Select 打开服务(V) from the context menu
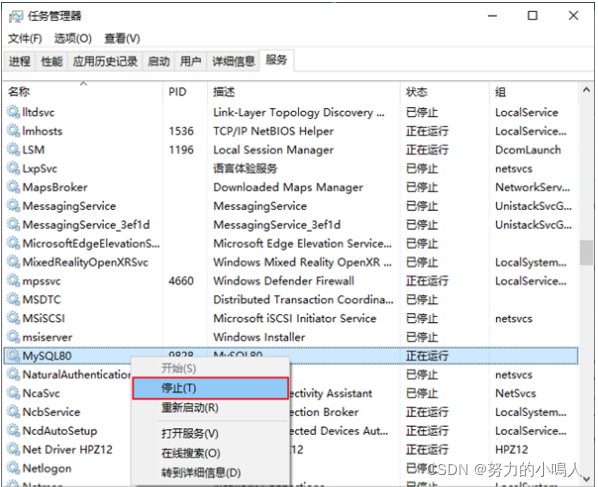Viewport: 598px width, 487px height. [x=190, y=434]
